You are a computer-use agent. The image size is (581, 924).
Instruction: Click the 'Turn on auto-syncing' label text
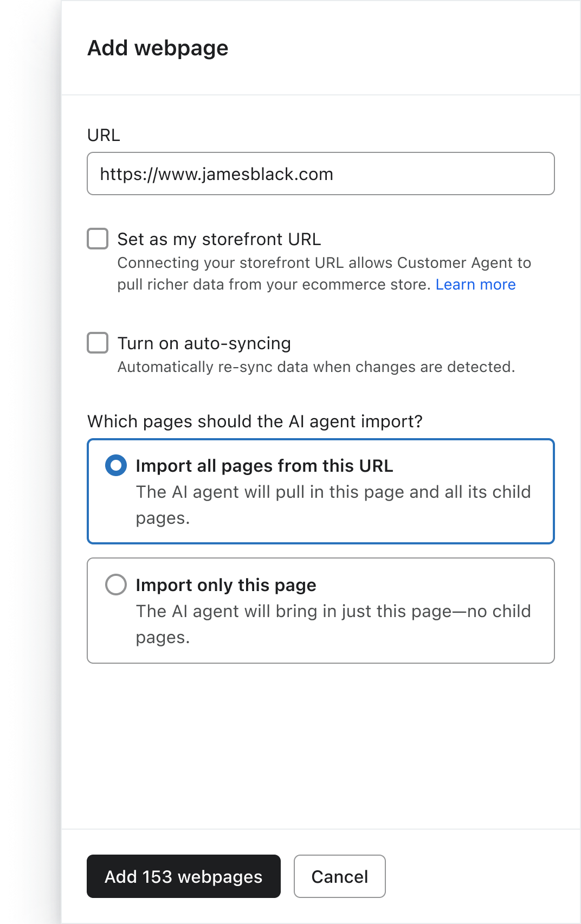(204, 343)
